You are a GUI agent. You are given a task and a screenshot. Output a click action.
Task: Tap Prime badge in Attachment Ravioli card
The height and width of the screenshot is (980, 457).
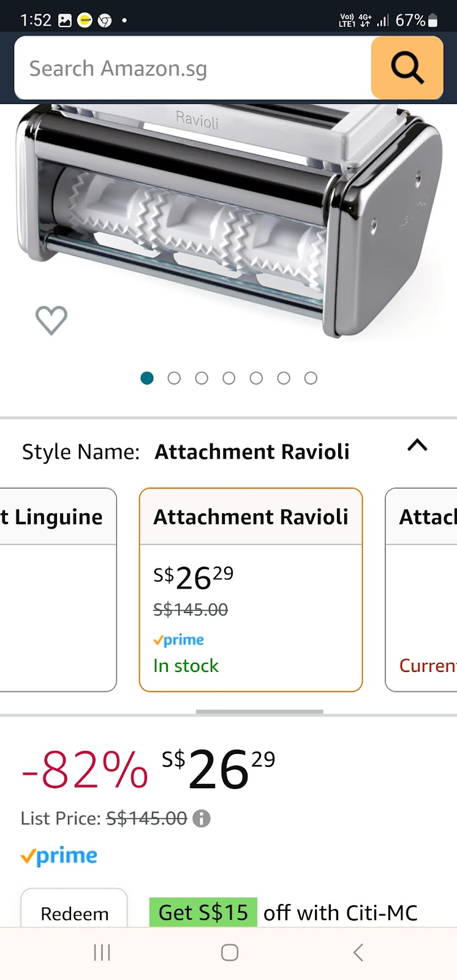click(x=178, y=640)
